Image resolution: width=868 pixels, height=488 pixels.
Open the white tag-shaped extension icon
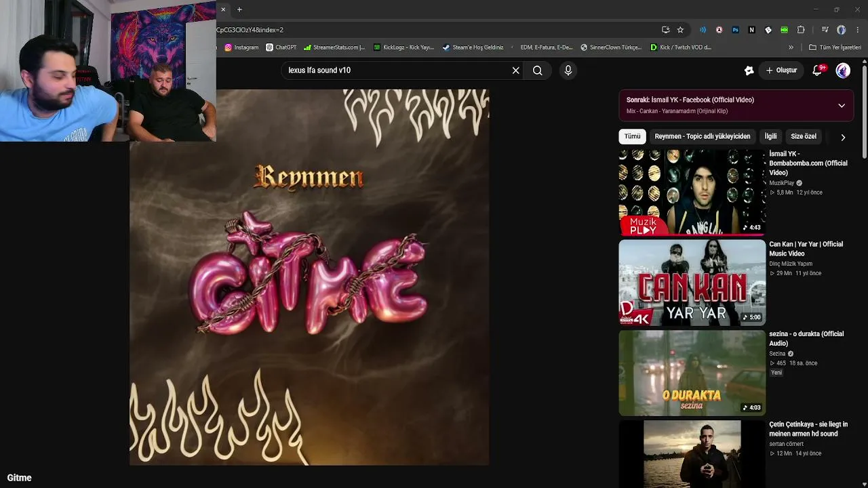[x=768, y=30]
